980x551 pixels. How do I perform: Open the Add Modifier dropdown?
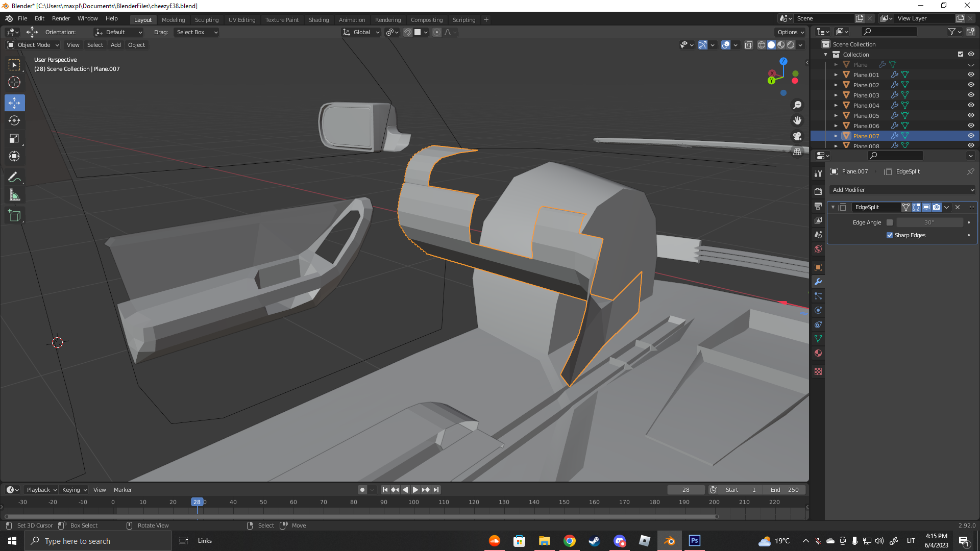902,190
